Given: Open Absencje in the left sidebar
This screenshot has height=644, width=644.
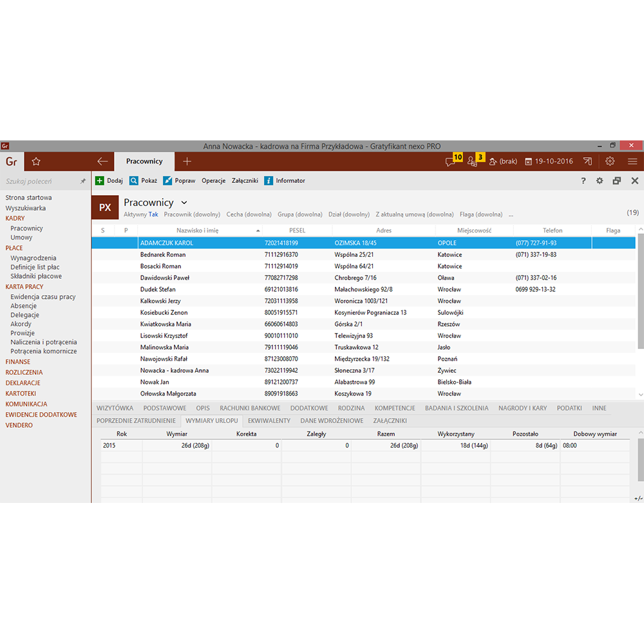Looking at the screenshot, I should tap(24, 306).
